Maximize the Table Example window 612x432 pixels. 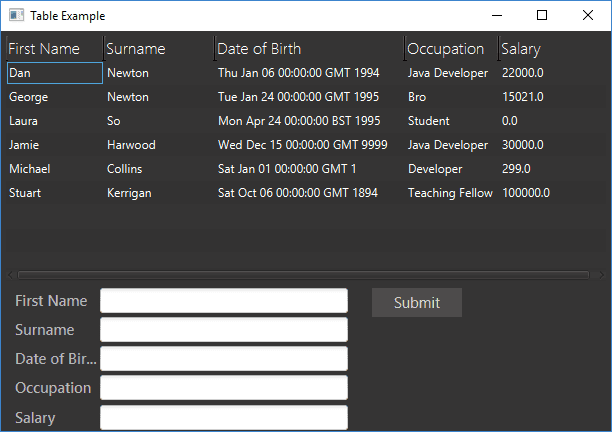pyautogui.click(x=542, y=15)
